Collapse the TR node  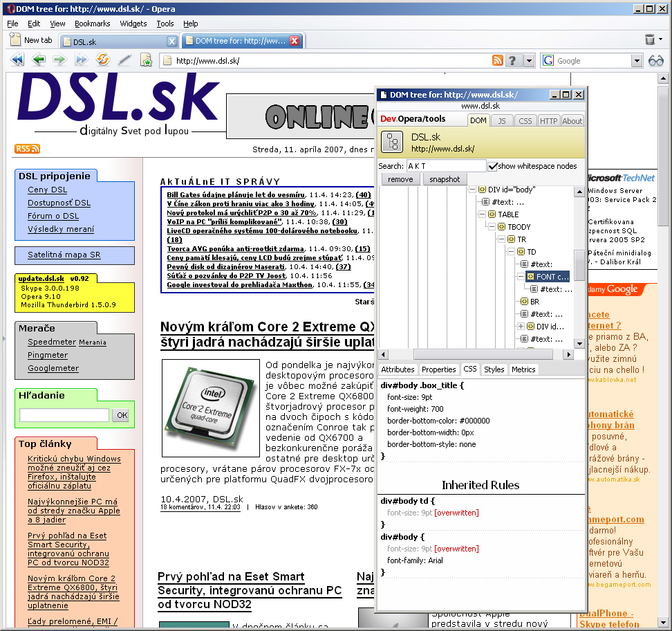502,239
